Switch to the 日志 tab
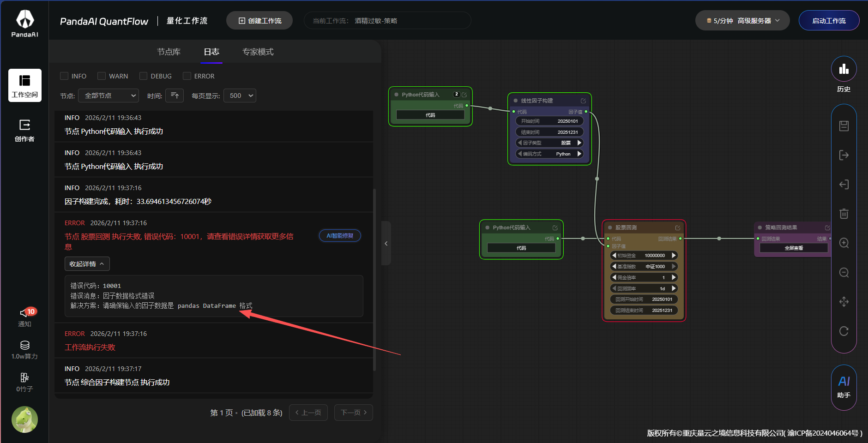Viewport: 868px width, 443px height. pyautogui.click(x=211, y=52)
